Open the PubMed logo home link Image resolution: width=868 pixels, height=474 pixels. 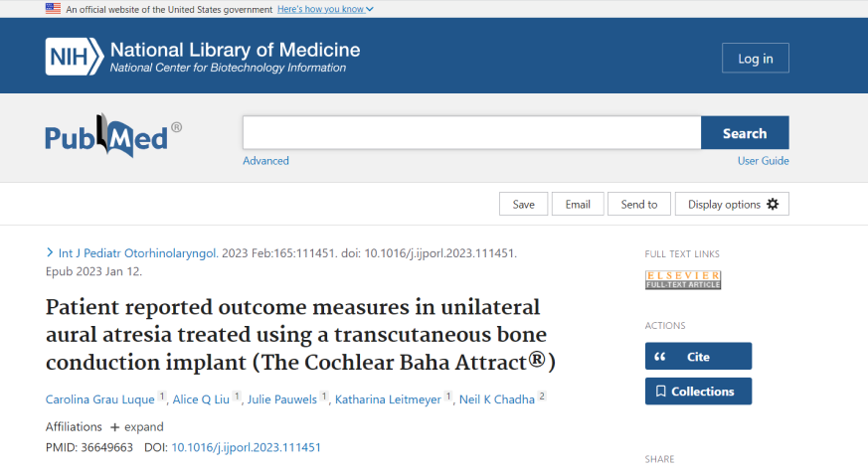tap(113, 135)
